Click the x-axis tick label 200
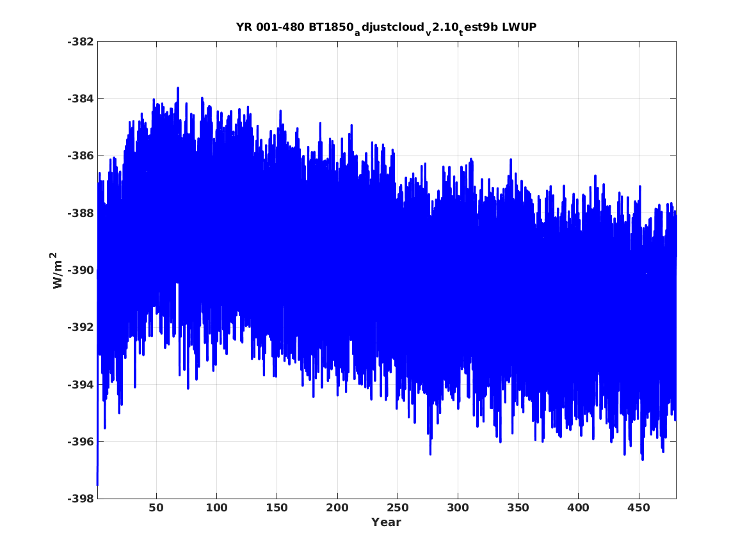 point(337,508)
